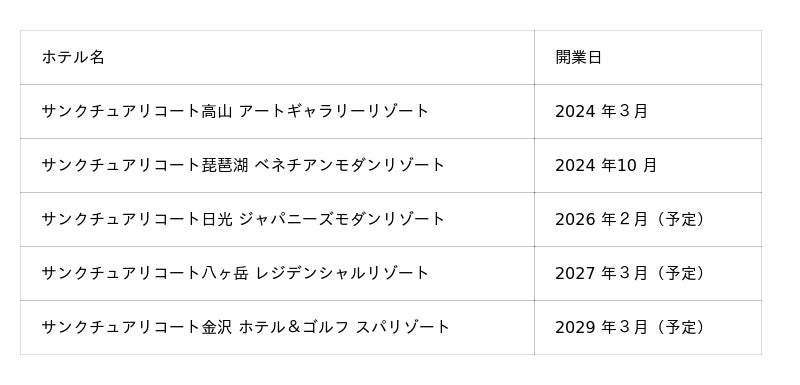Image resolution: width=800 pixels, height=385 pixels.
Task: Click the 2026年2月（予定） date cell
Action: [648, 219]
